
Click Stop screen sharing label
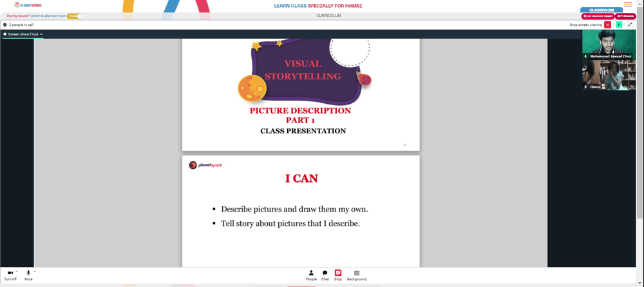point(585,25)
